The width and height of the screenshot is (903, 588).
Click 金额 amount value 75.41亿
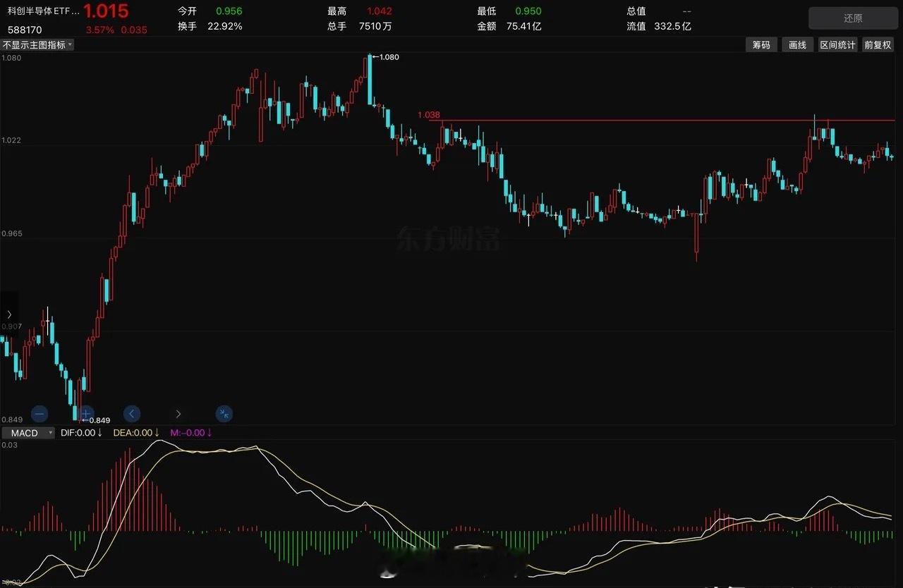click(x=524, y=26)
